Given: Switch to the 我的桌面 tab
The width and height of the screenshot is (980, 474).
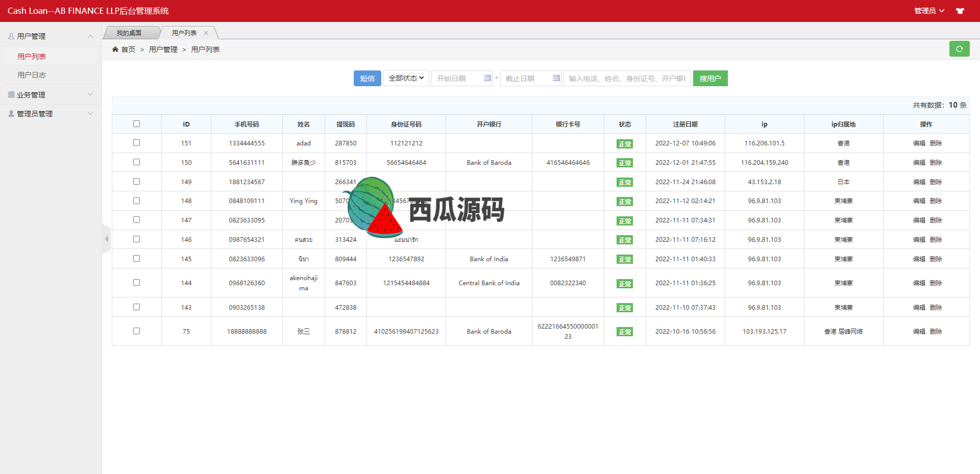Looking at the screenshot, I should coord(129,33).
